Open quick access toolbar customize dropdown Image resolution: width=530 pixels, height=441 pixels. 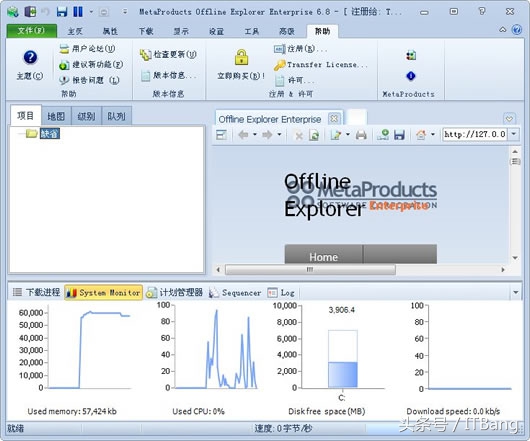pos(125,12)
